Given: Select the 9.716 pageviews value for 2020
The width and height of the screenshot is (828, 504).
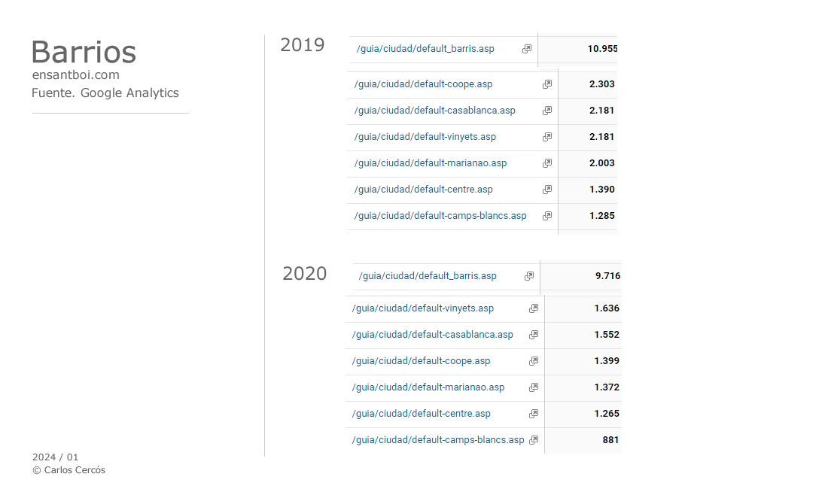Looking at the screenshot, I should 607,276.
